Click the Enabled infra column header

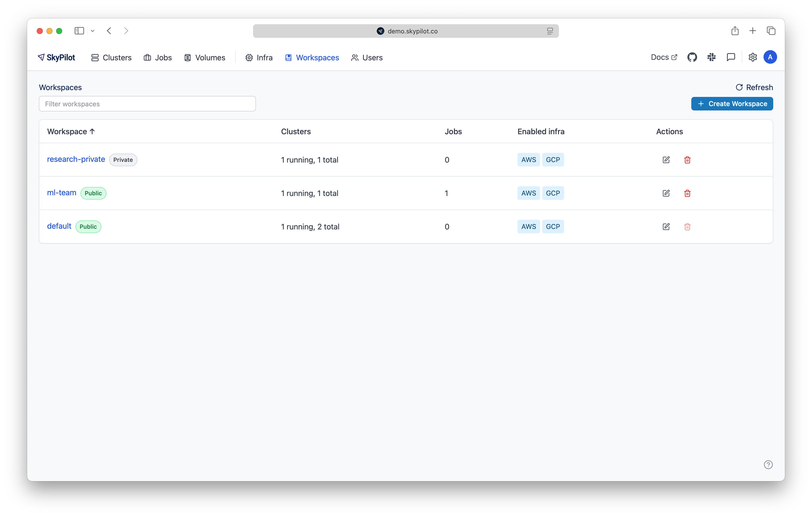541,132
